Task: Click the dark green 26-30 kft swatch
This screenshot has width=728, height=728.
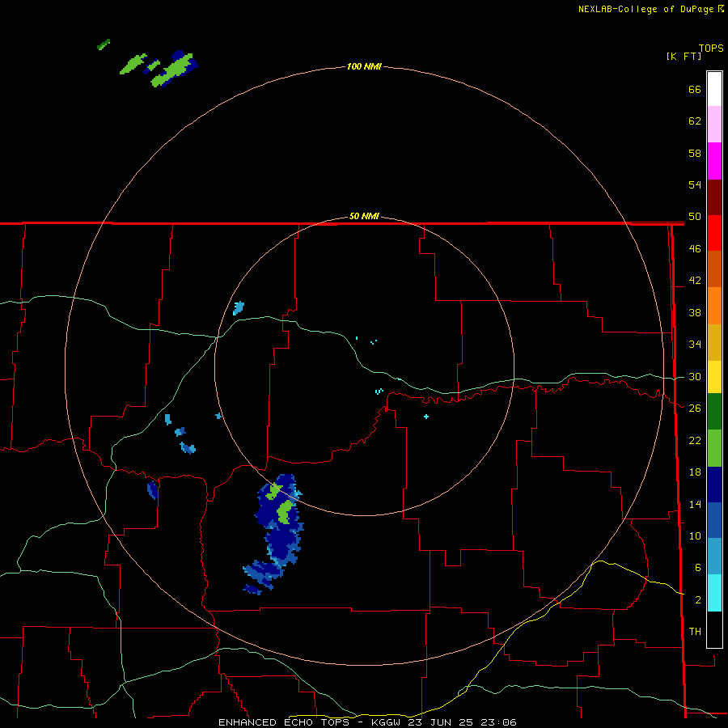Action: [714, 412]
